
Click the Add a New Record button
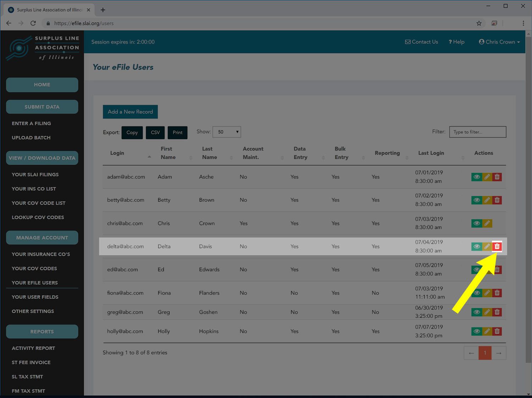click(130, 112)
